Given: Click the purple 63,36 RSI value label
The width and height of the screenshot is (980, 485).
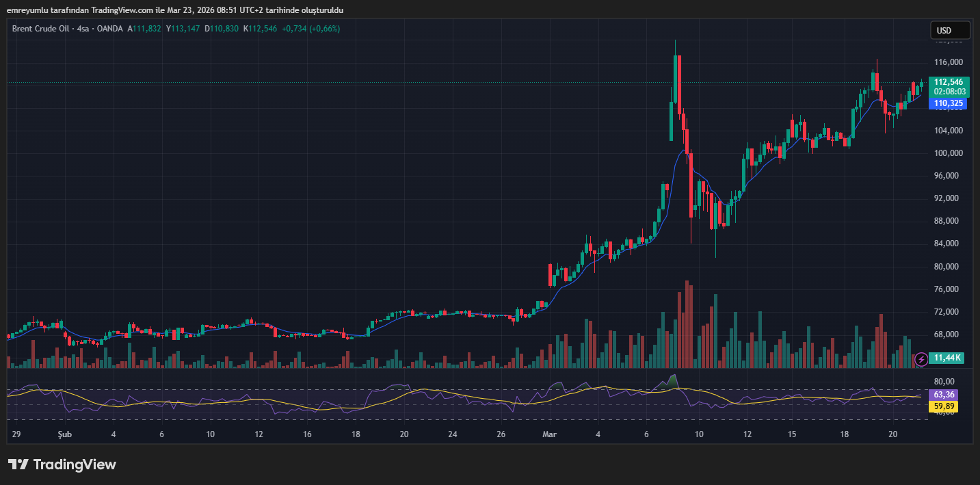Looking at the screenshot, I should point(944,395).
